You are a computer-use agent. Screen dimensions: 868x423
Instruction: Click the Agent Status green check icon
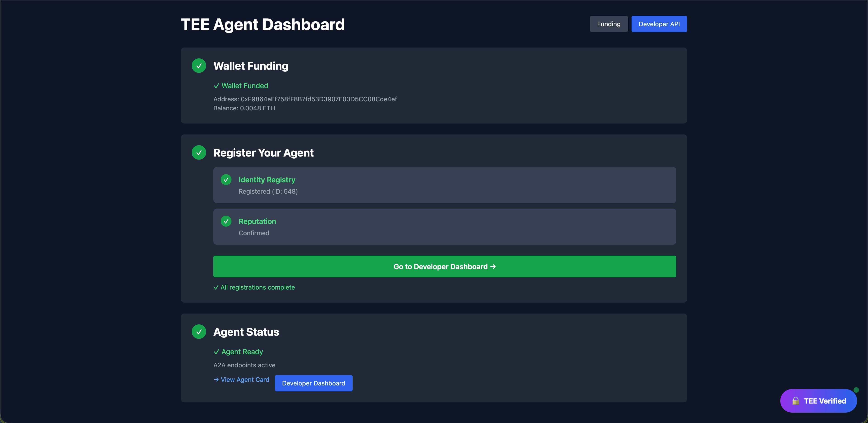199,332
